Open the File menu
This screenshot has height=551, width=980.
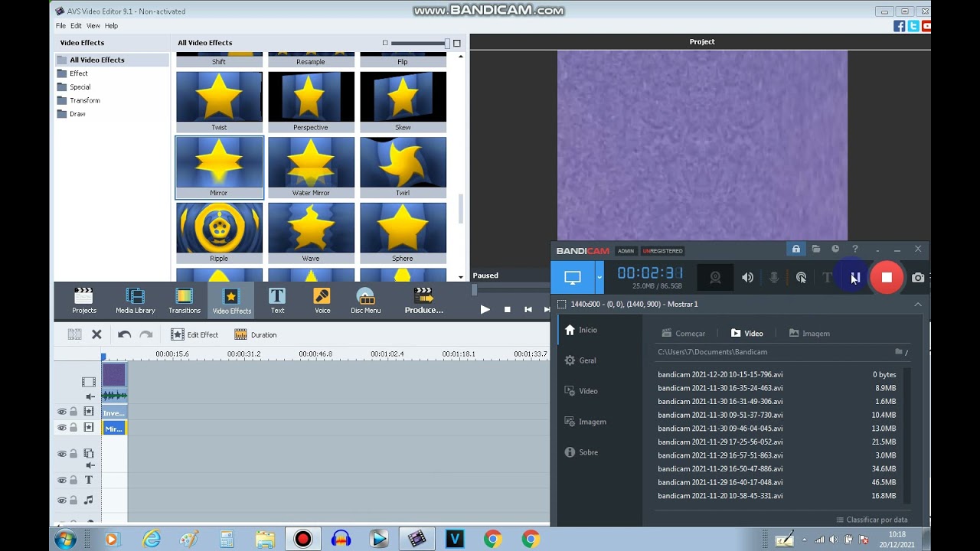(x=60, y=25)
